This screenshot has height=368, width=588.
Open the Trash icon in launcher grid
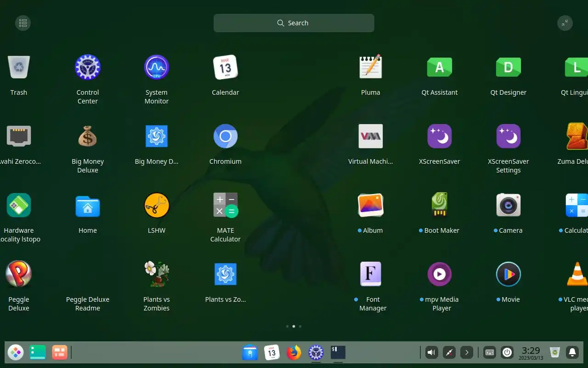[19, 67]
